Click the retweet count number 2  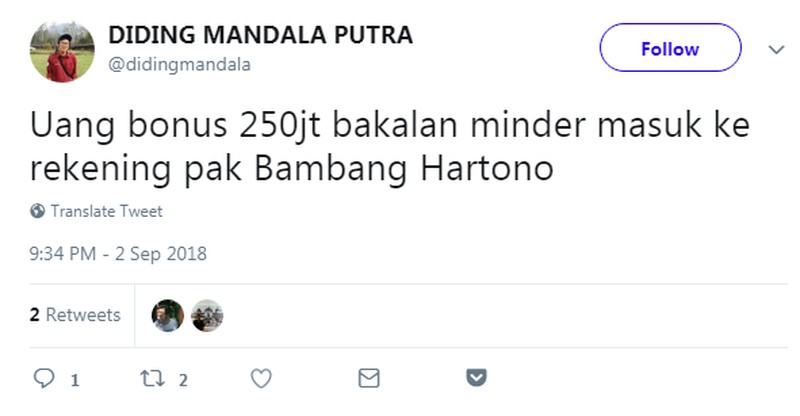[x=183, y=380]
